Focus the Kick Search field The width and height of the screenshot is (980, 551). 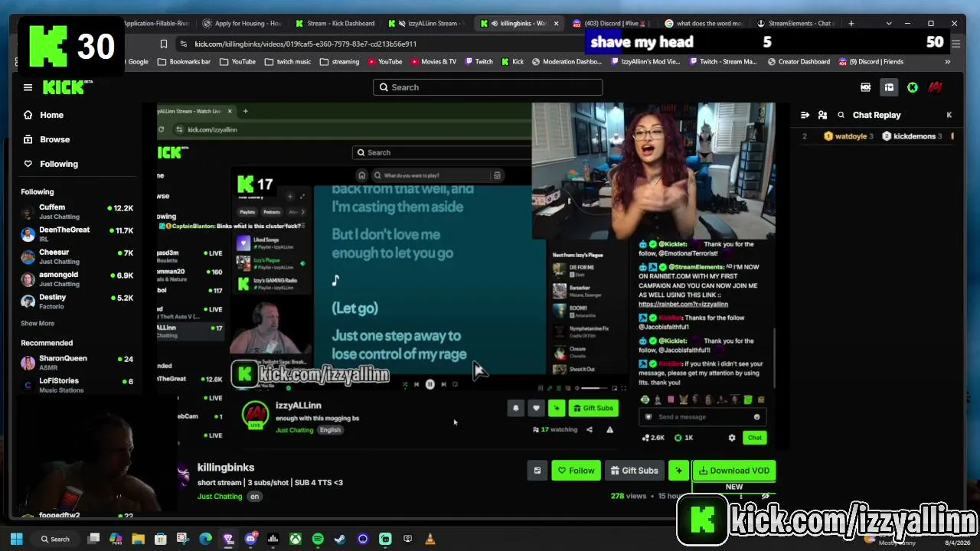pos(488,87)
